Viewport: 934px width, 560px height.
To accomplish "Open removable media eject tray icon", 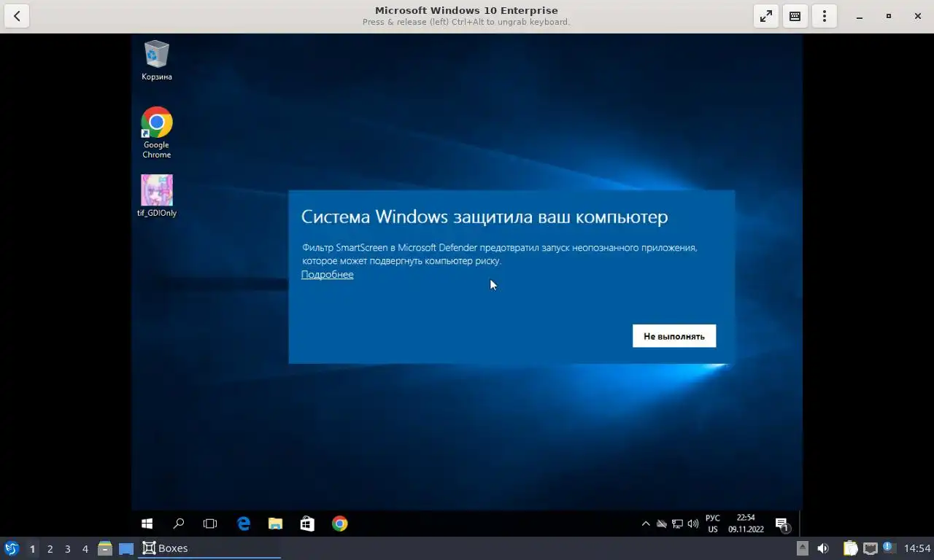I will tap(802, 548).
